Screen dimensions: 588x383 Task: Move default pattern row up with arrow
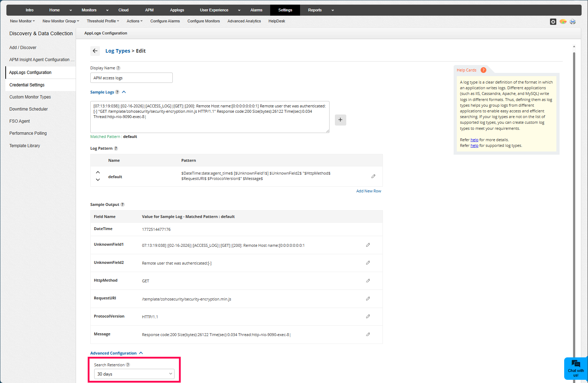tap(98, 172)
